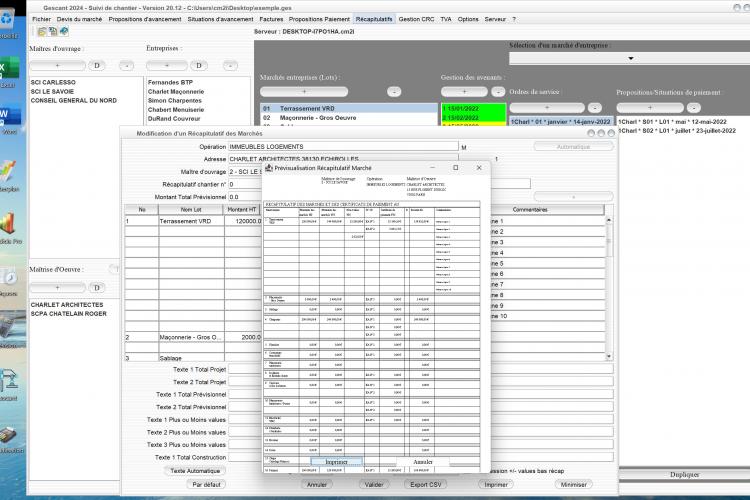This screenshot has height=500, width=750.
Task: Open the Situations d'avancement menu
Action: (221, 19)
